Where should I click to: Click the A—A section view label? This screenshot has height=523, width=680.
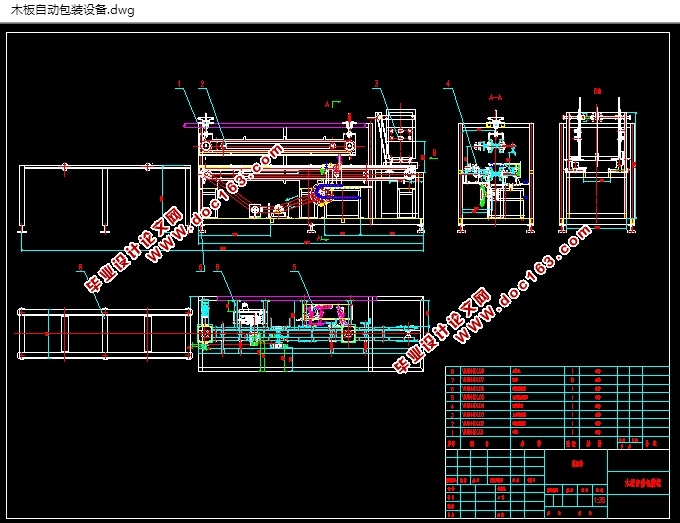(x=495, y=98)
